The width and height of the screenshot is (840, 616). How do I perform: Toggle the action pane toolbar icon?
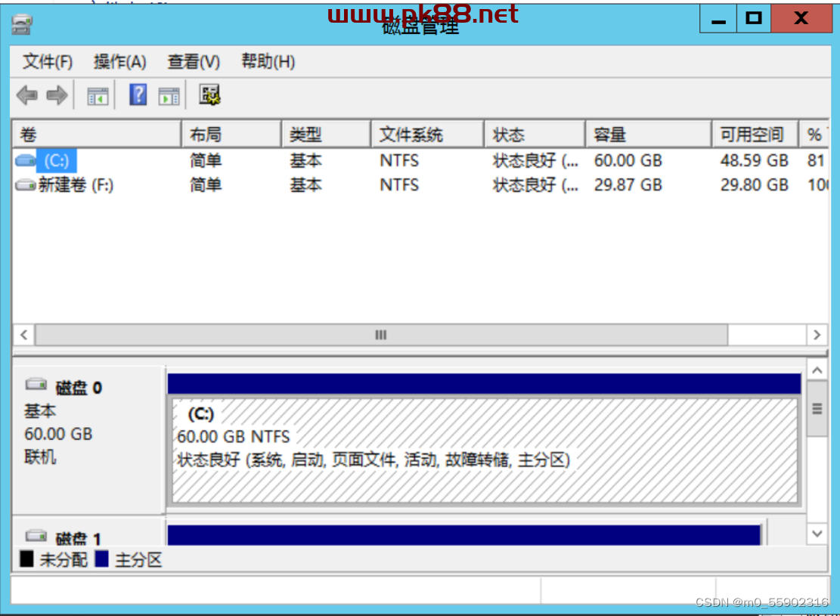click(x=169, y=95)
